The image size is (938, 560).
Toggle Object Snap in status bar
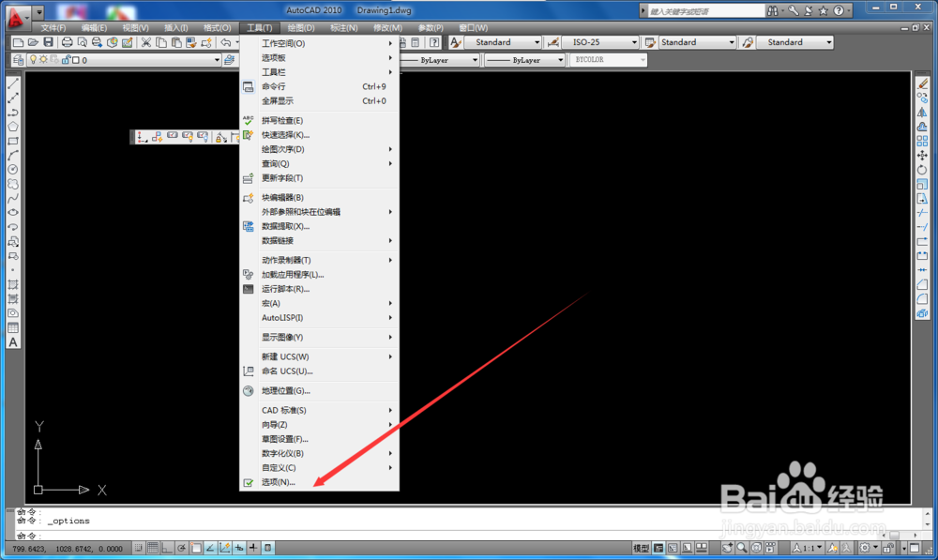pos(196,548)
